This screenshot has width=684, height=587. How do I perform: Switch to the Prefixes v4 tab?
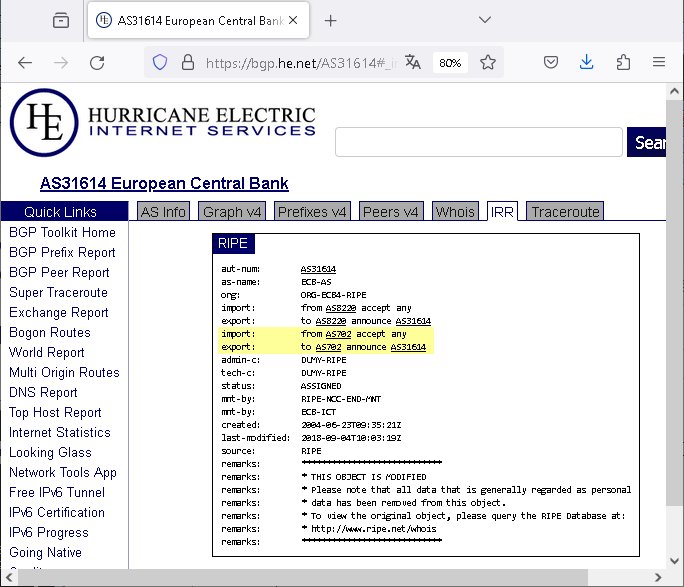point(312,212)
